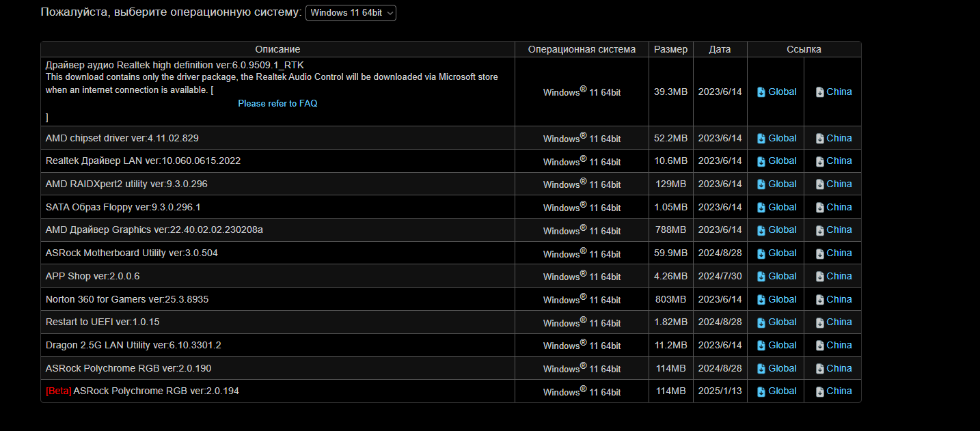980x431 pixels.
Task: Click the China download icon for AMD chipset driver
Action: (x=820, y=139)
